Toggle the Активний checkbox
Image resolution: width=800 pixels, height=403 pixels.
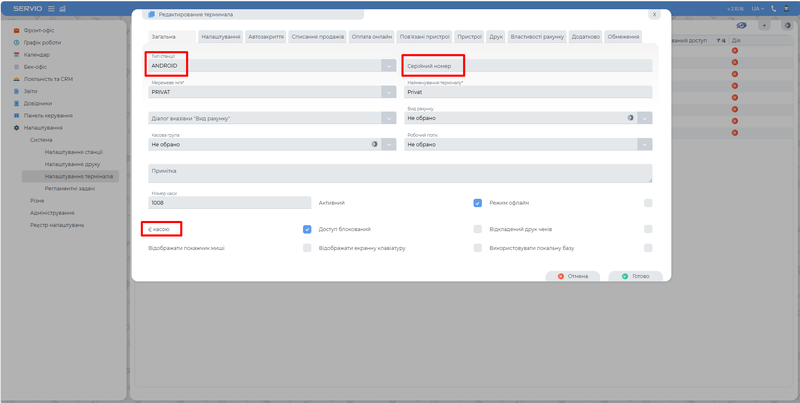point(478,202)
